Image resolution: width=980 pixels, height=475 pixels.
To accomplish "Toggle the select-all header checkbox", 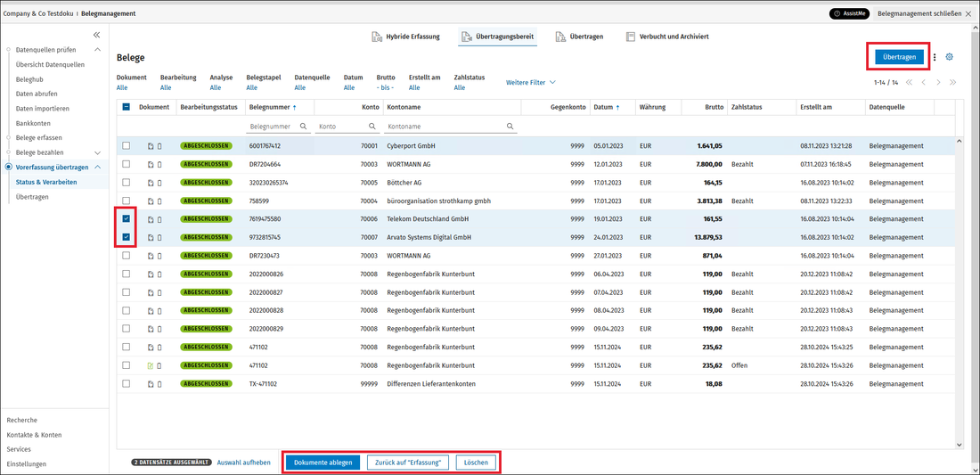I will (126, 108).
